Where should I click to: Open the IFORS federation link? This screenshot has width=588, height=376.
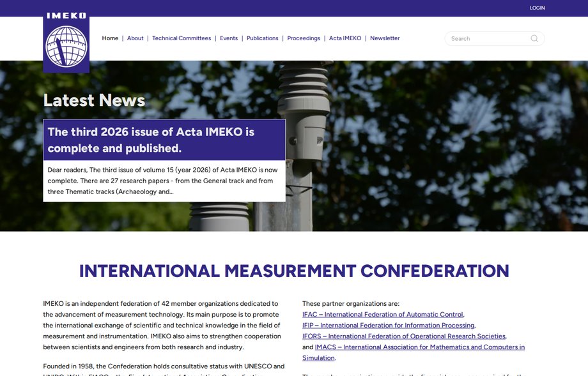tap(404, 336)
